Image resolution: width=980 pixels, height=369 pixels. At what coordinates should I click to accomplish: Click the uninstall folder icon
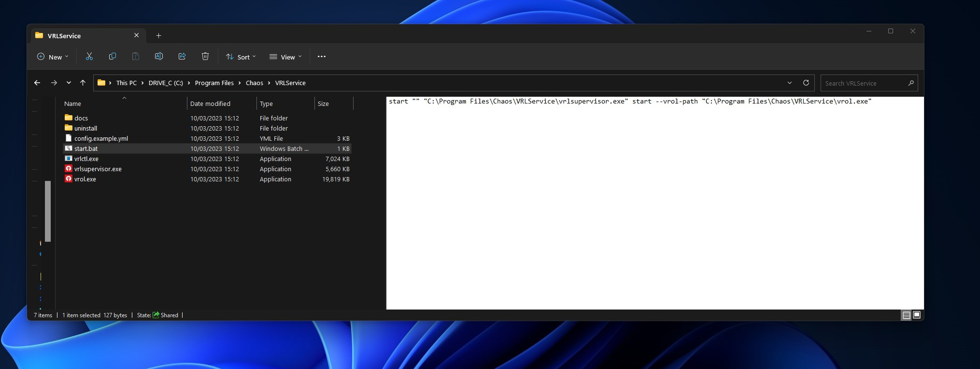[x=69, y=128]
